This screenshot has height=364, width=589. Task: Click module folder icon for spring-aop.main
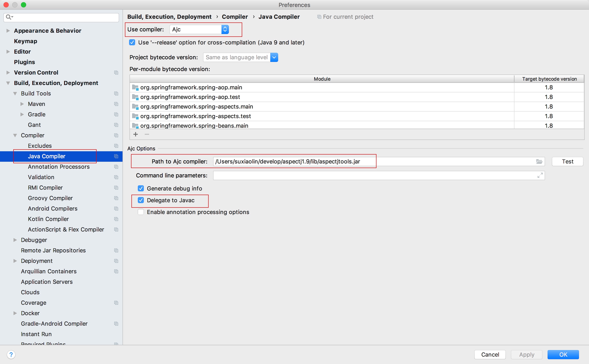click(135, 87)
